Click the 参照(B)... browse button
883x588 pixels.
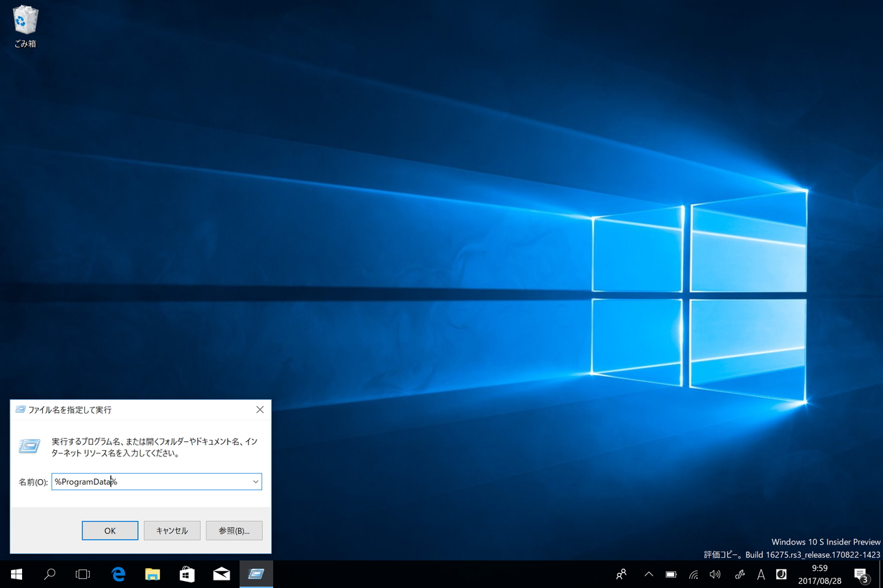234,531
